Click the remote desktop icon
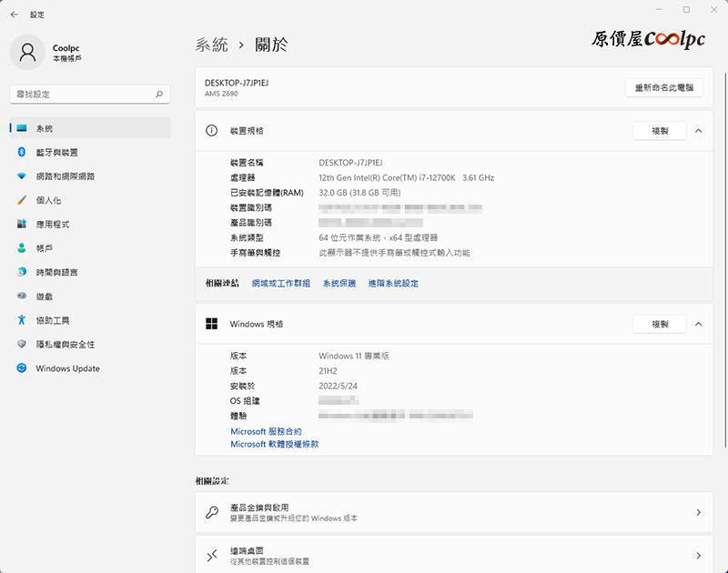The width and height of the screenshot is (728, 573). coord(212,556)
